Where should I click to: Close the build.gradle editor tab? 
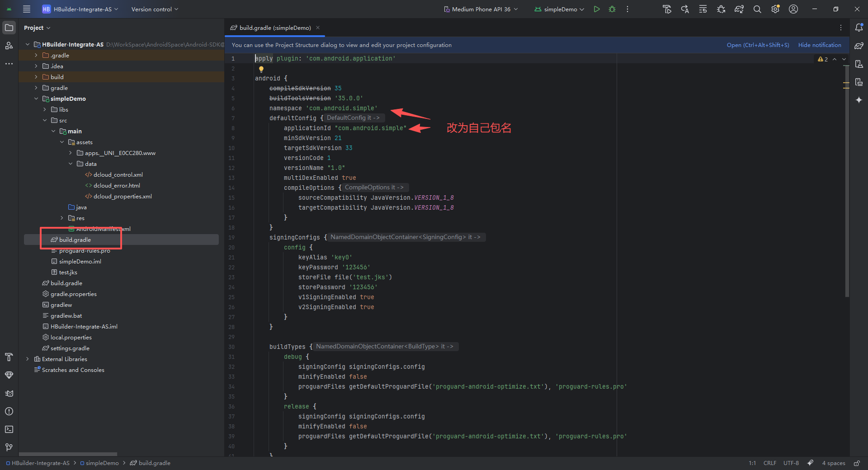[x=318, y=28]
